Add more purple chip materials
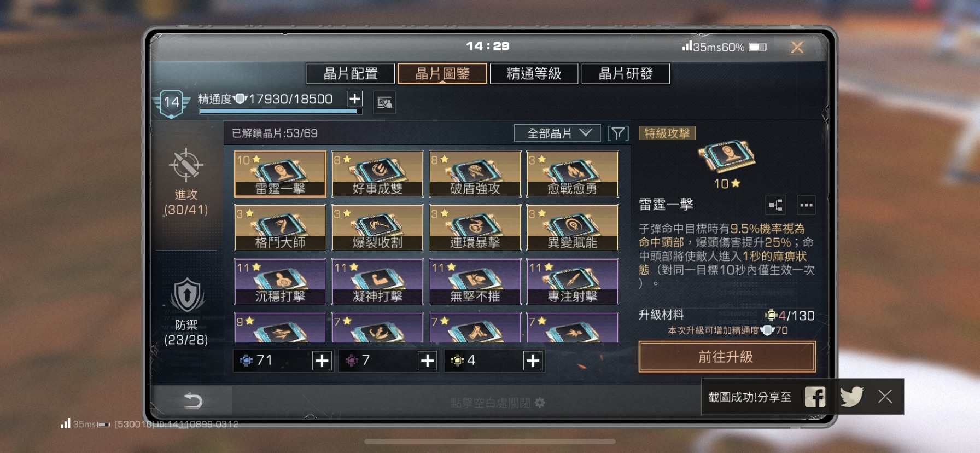Image resolution: width=980 pixels, height=453 pixels. point(428,361)
